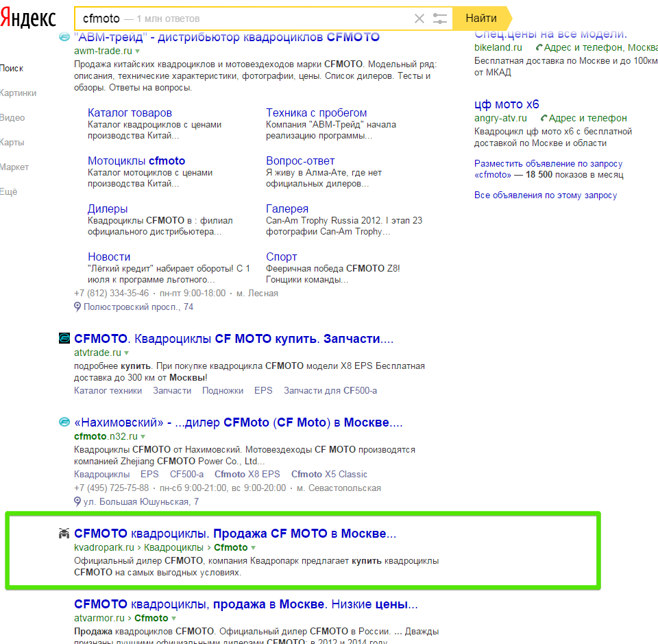Open Каталог товаров sitelink

point(130,112)
